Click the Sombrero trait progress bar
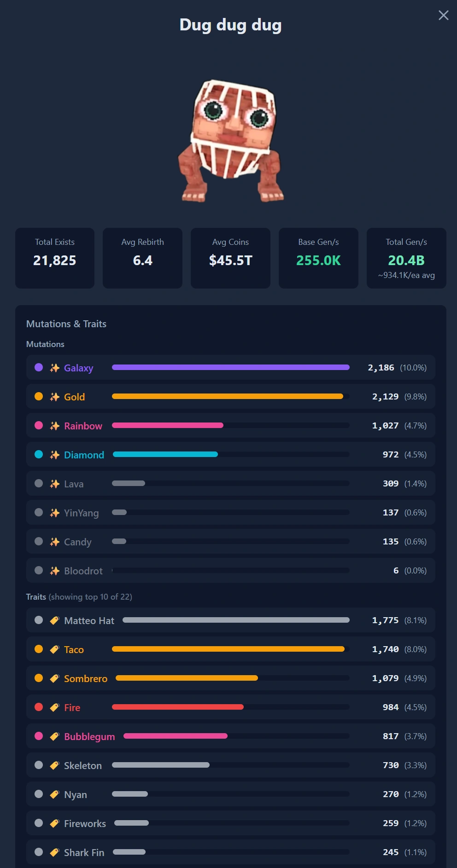This screenshot has width=457, height=868. click(232, 678)
